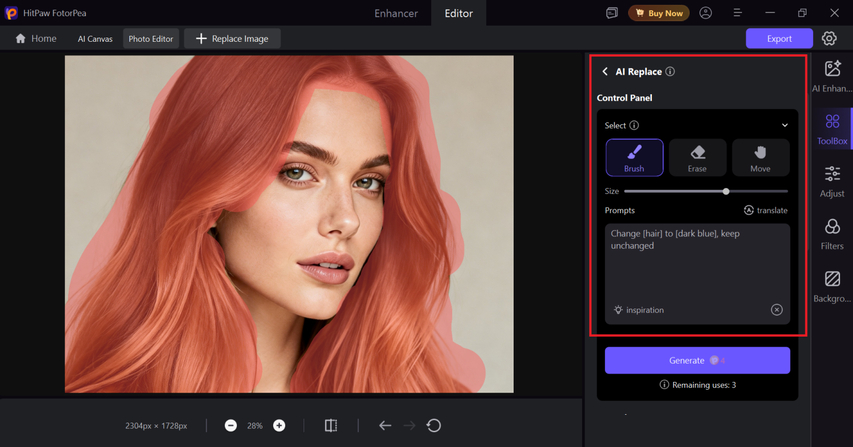Click the Generate button
This screenshot has height=447, width=853.
[x=697, y=361]
